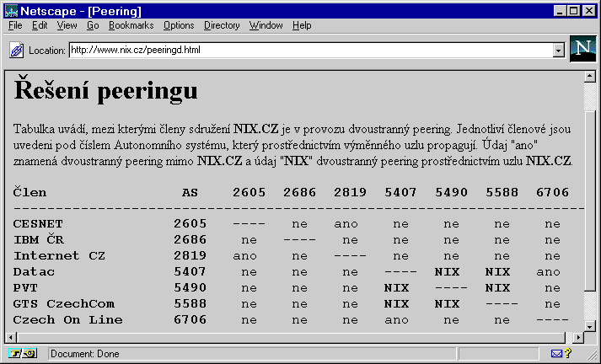Click the AS number 5490 in the PVT row

[190, 288]
